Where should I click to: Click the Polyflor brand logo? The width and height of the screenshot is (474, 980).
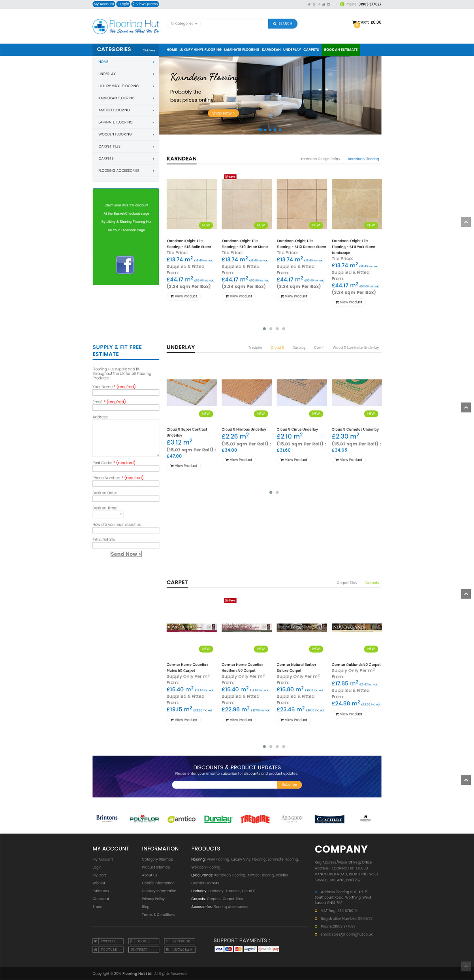pos(144,819)
